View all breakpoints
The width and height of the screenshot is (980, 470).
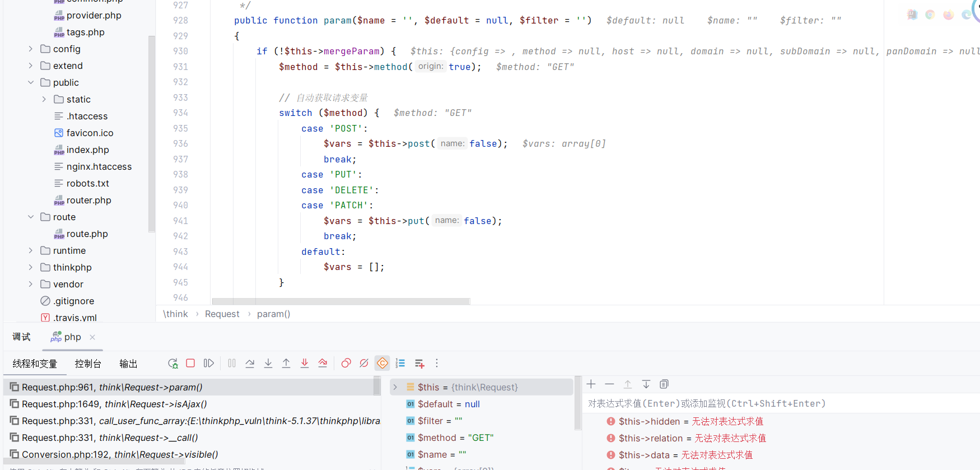pyautogui.click(x=346, y=363)
